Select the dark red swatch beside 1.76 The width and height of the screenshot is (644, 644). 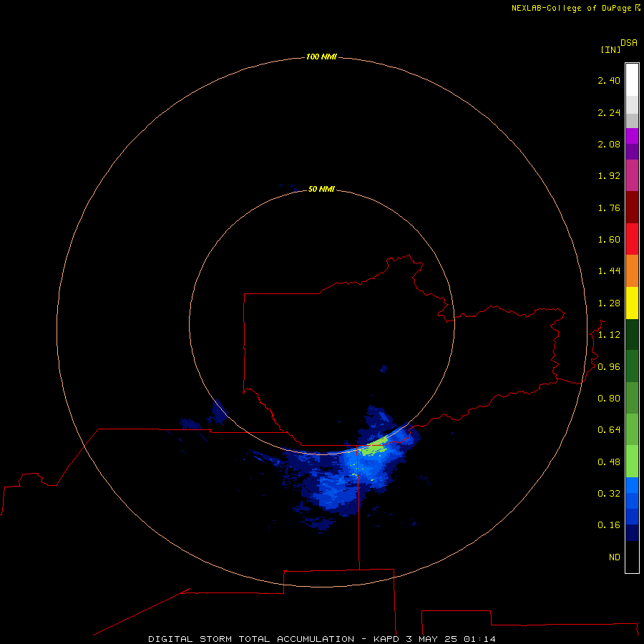click(x=632, y=208)
